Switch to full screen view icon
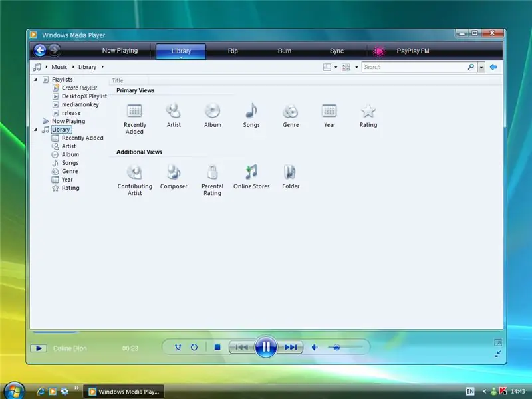This screenshot has width=532, height=399. click(x=497, y=342)
